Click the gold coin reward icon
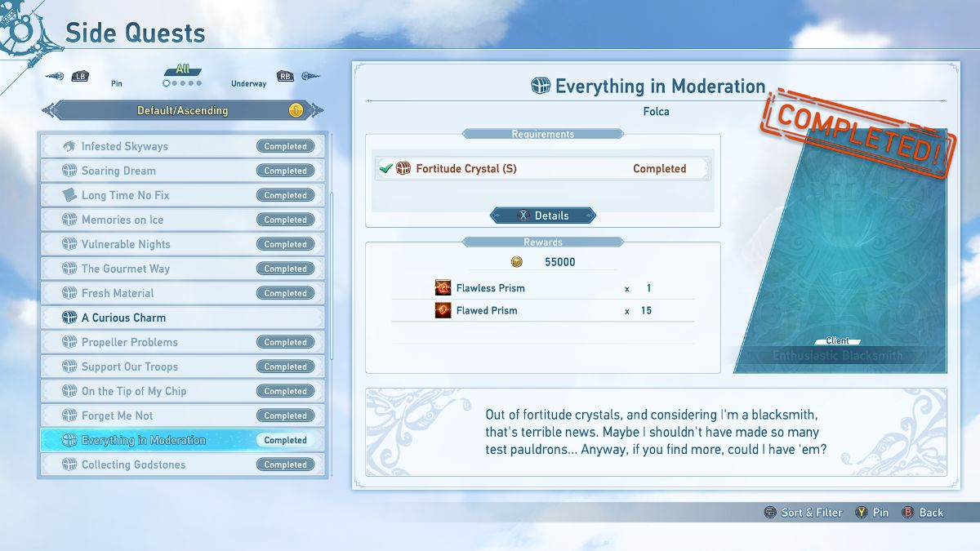The image size is (980, 551). coord(516,262)
